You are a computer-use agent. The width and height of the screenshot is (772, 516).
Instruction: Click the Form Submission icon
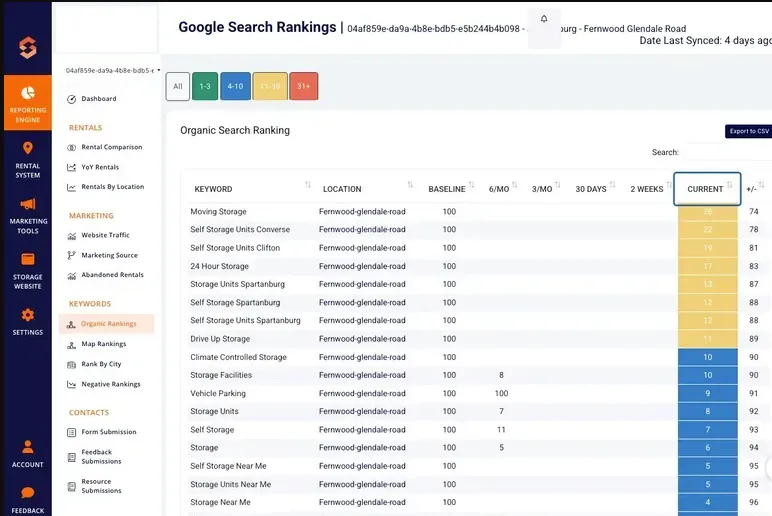coord(71,432)
